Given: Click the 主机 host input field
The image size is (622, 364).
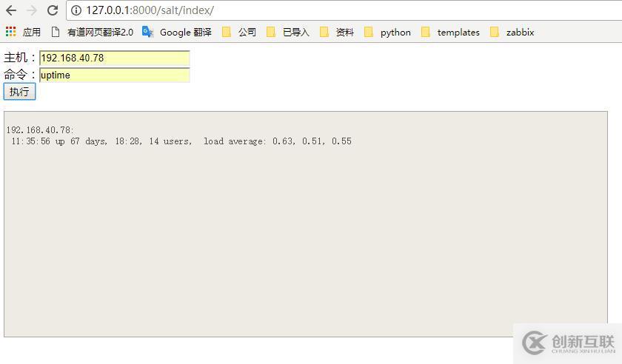Looking at the screenshot, I should [115, 58].
